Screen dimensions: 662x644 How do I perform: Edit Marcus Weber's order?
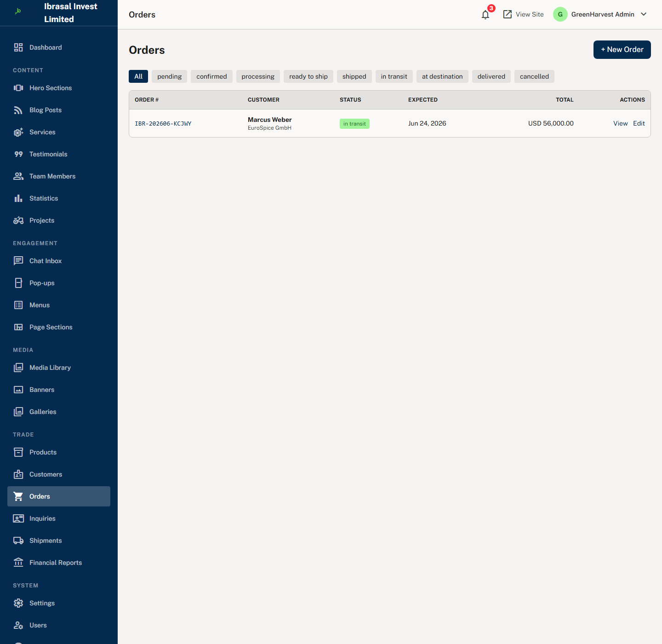639,123
